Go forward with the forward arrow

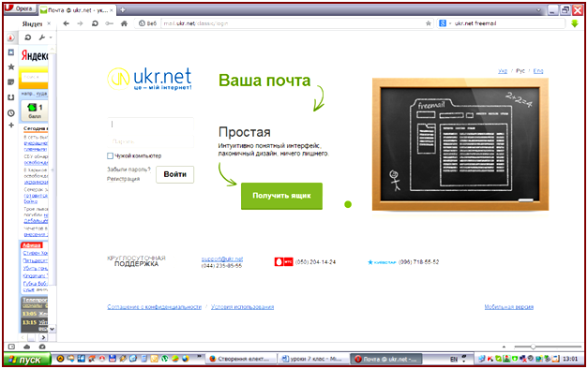coord(80,23)
